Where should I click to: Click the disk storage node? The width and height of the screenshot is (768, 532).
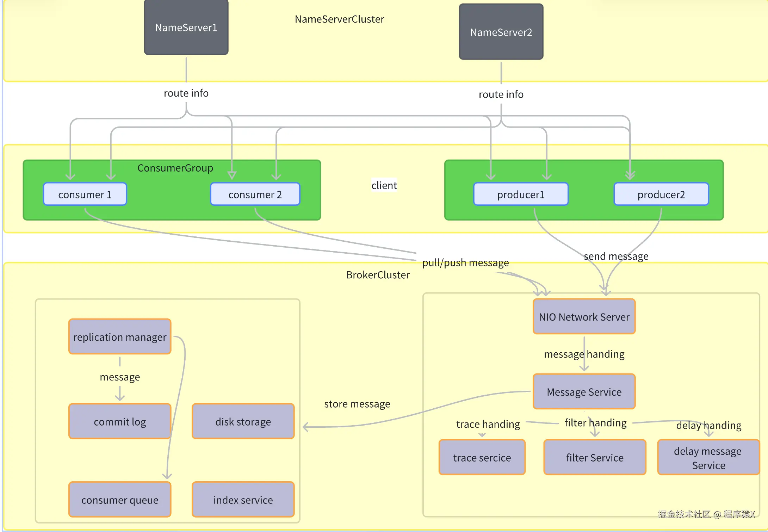pyautogui.click(x=243, y=421)
